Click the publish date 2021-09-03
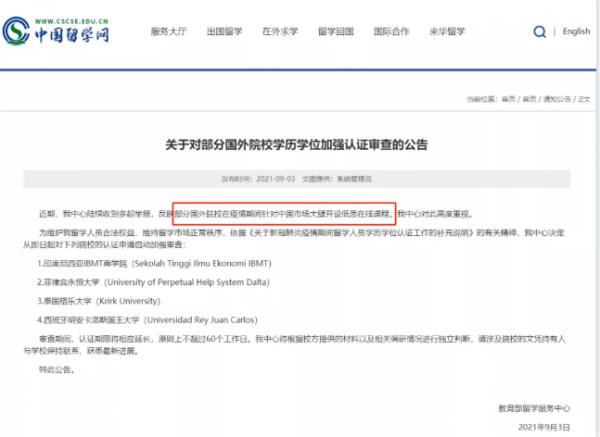The image size is (600, 437). [276, 179]
